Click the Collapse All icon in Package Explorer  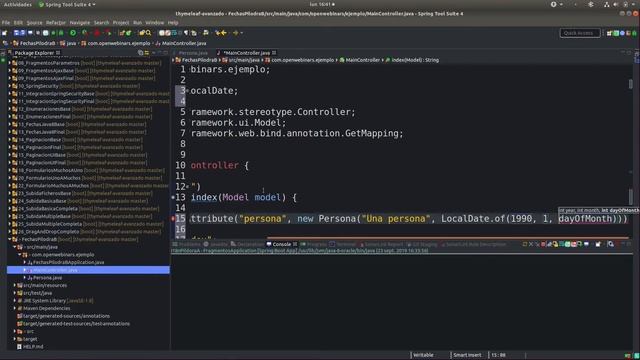tap(140, 53)
